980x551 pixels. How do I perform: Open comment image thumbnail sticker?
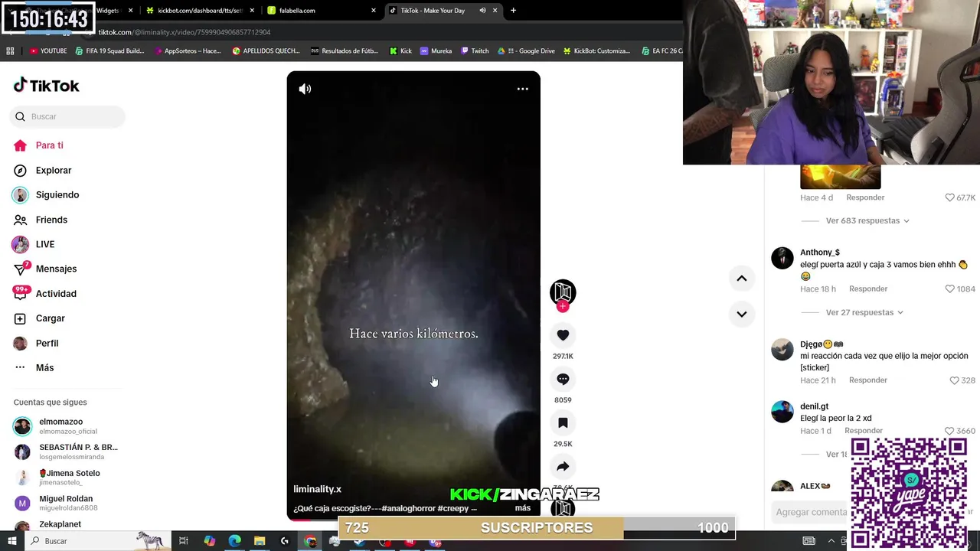coord(840,177)
